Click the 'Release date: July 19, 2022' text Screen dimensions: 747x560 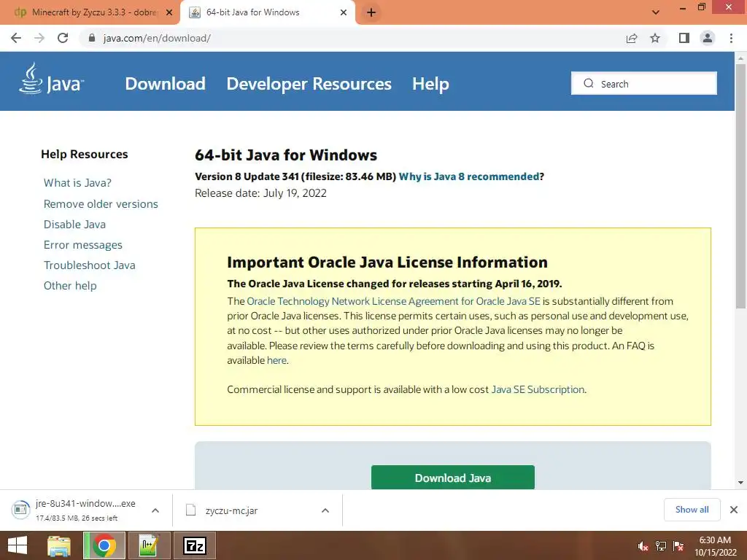[x=260, y=193]
